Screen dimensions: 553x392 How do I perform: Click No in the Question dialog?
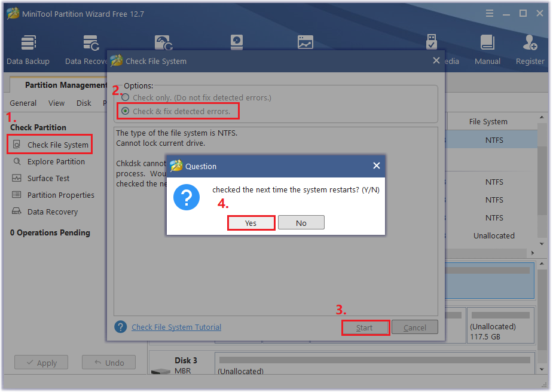tap(301, 223)
